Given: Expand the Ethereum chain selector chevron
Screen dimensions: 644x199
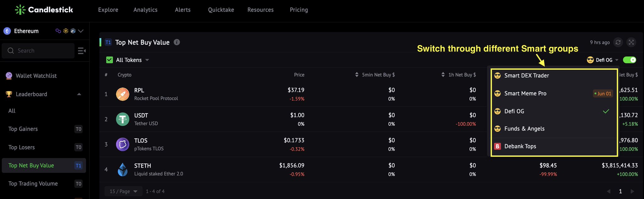Looking at the screenshot, I should pyautogui.click(x=81, y=31).
